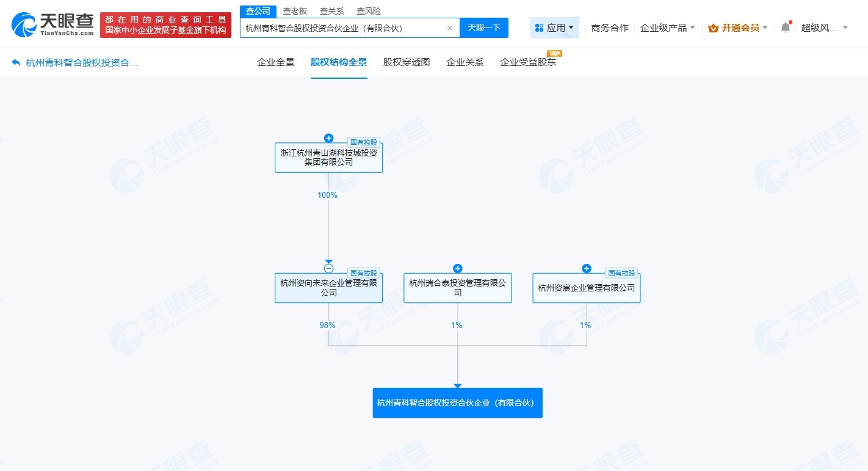Click the 天眼一下 search button
The height and width of the screenshot is (471, 868).
(484, 27)
